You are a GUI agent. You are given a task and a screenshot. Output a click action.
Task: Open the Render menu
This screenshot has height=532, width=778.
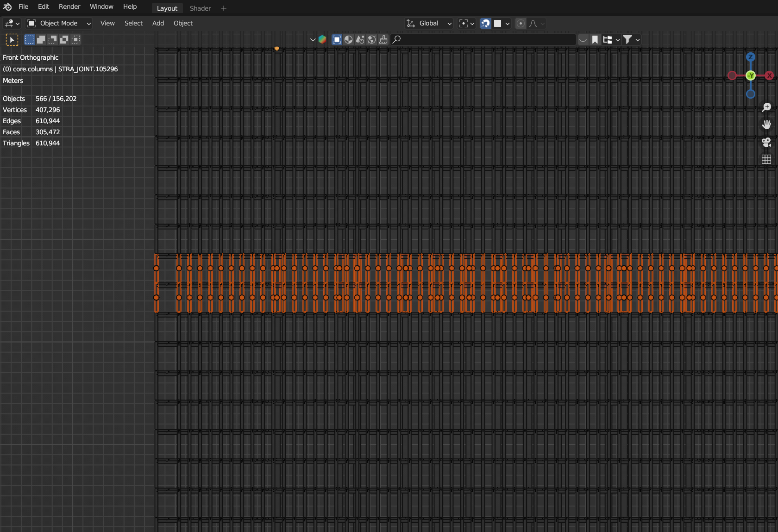click(69, 7)
